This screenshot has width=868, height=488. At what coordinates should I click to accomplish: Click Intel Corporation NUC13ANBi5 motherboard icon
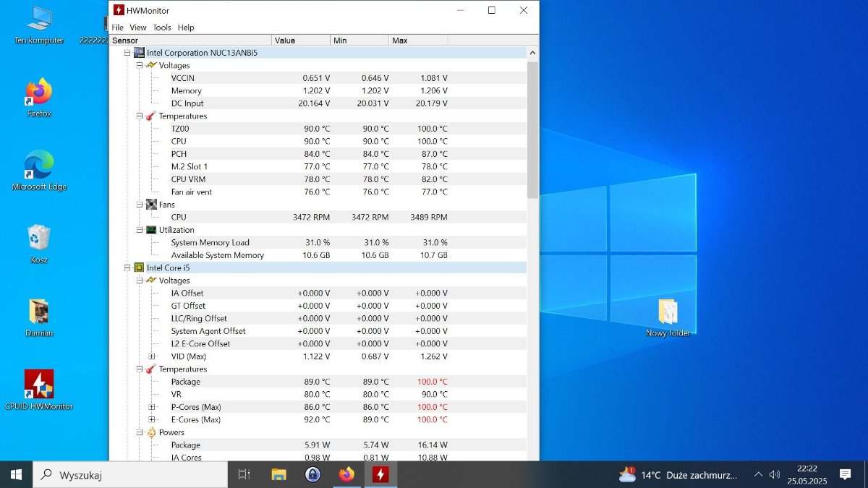coord(139,53)
